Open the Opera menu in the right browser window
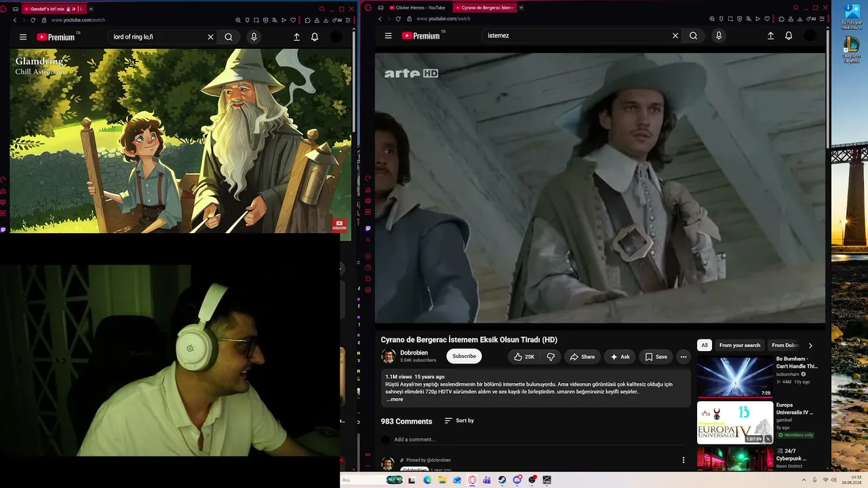 (x=368, y=7)
